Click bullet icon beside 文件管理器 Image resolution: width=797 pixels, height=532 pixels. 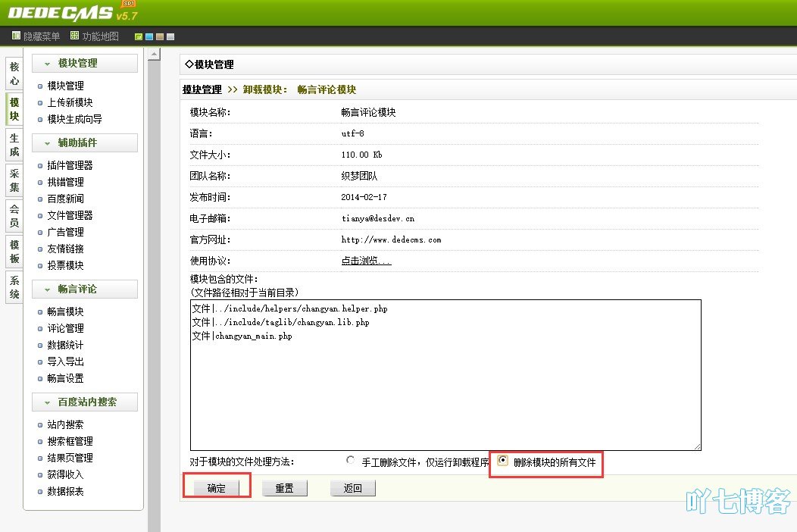[40, 216]
